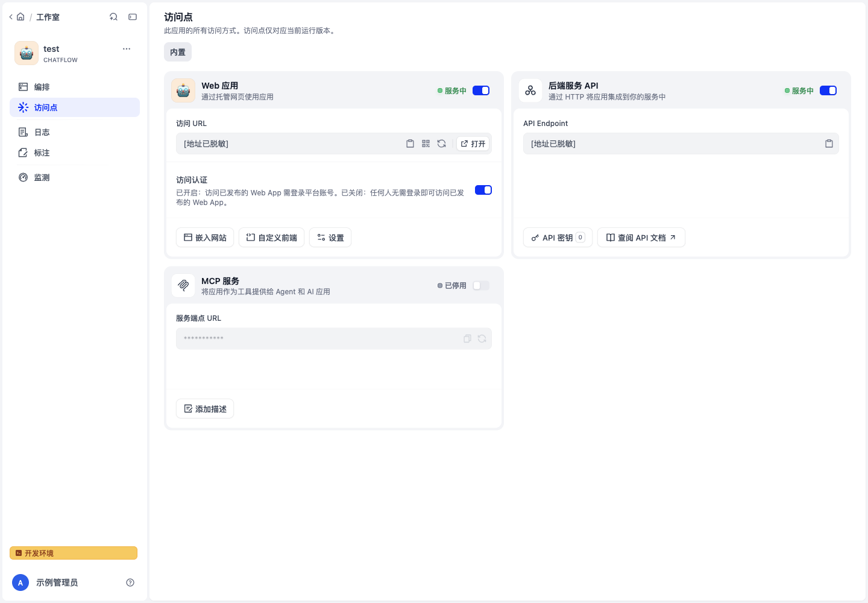Viewport: 868px width, 603px height.
Task: Open Web app 设置 button
Action: pyautogui.click(x=330, y=238)
